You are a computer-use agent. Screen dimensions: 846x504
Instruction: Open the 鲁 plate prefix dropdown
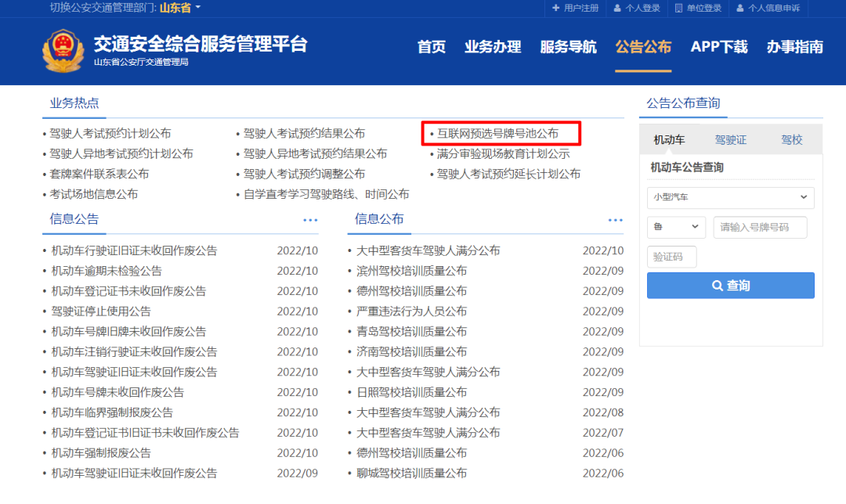click(x=676, y=227)
